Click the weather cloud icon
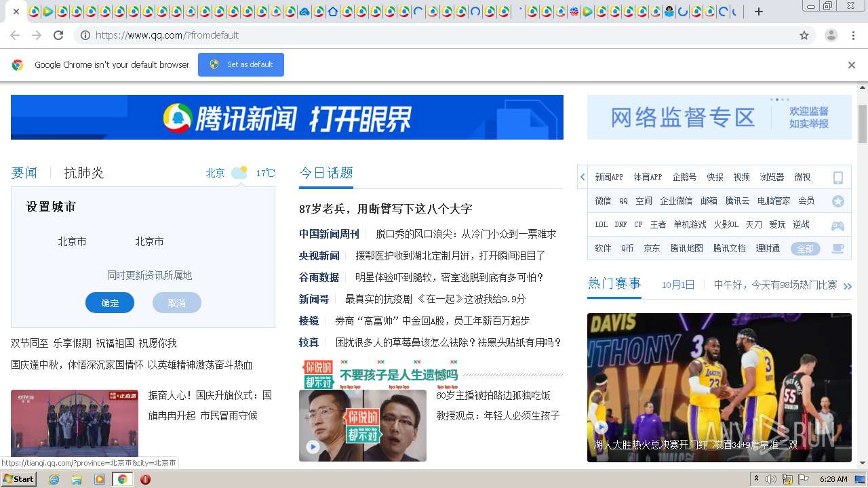 pyautogui.click(x=239, y=173)
